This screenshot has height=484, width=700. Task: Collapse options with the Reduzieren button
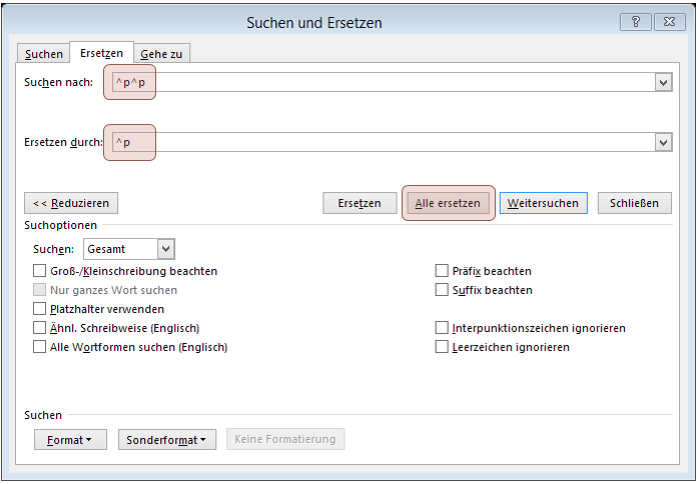[x=70, y=203]
